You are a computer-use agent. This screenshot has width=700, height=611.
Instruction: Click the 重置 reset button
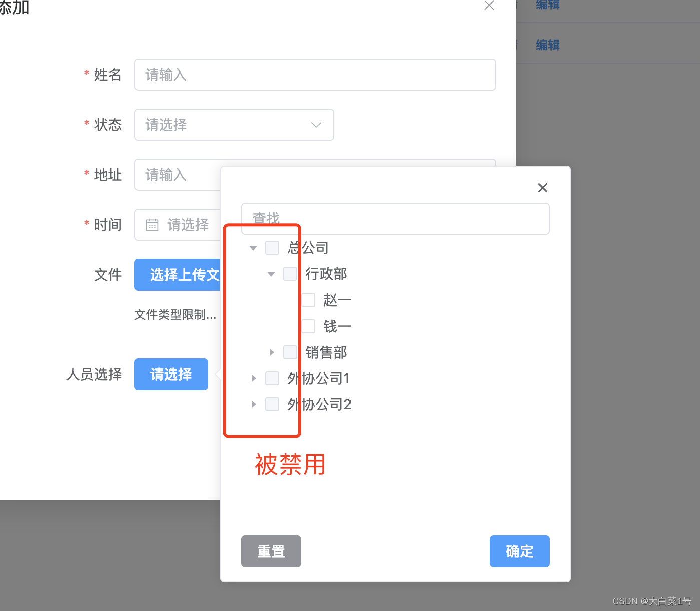(x=271, y=551)
